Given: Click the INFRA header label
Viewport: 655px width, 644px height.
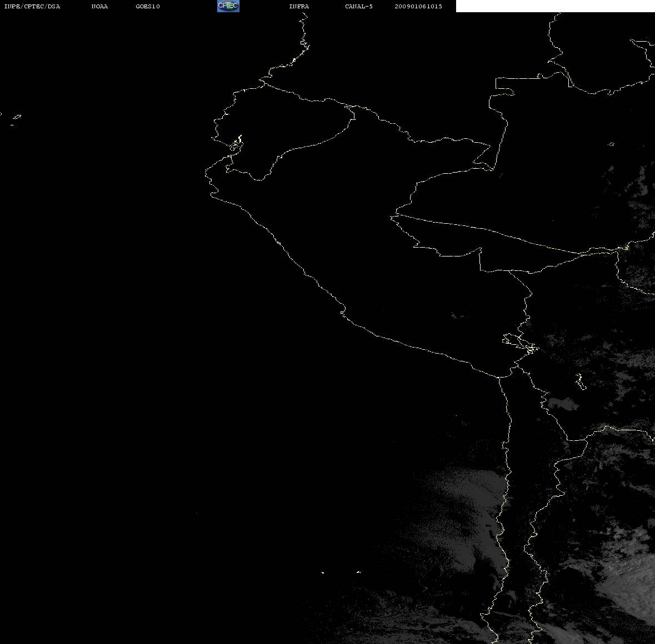Looking at the screenshot, I should coord(299,6).
